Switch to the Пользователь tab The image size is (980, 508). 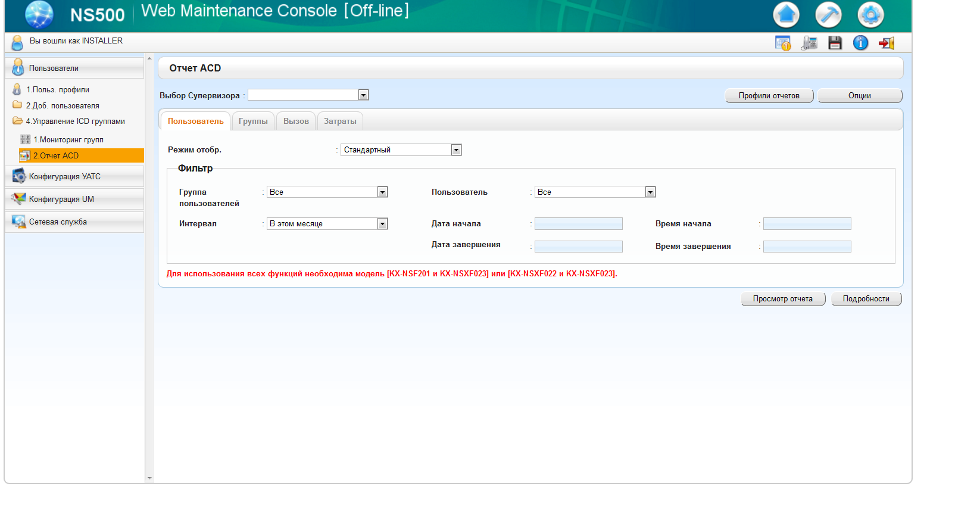[196, 121]
